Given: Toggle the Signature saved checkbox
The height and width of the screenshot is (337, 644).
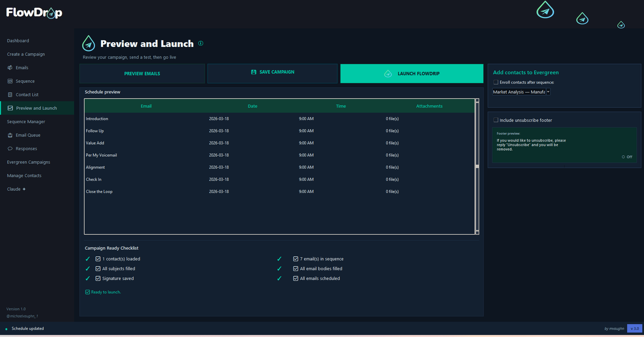Looking at the screenshot, I should [x=98, y=278].
